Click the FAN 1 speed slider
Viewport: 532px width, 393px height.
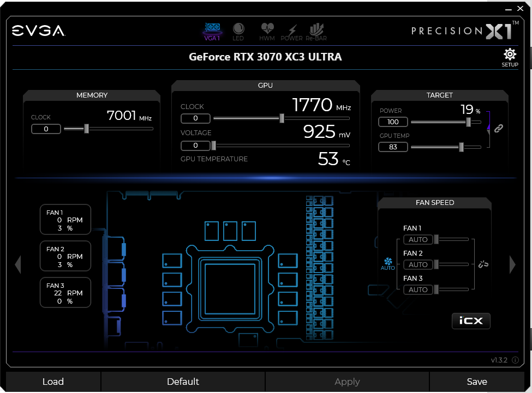click(452, 239)
